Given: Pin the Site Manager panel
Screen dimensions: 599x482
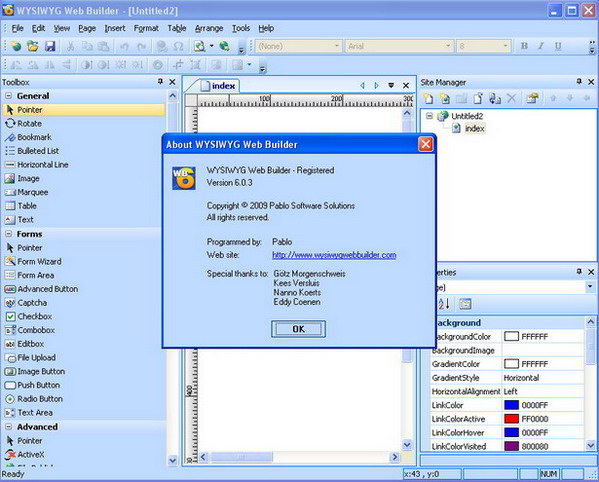Looking at the screenshot, I should tap(579, 82).
